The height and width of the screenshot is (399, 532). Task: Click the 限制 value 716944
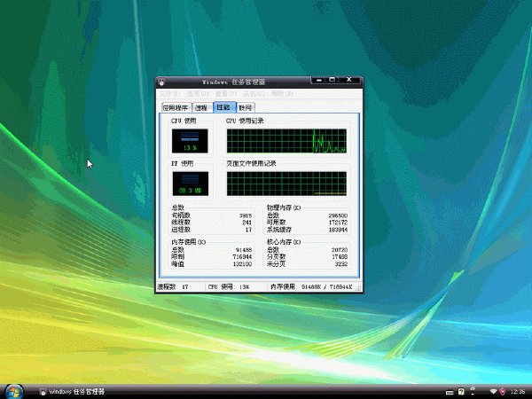[x=242, y=257]
